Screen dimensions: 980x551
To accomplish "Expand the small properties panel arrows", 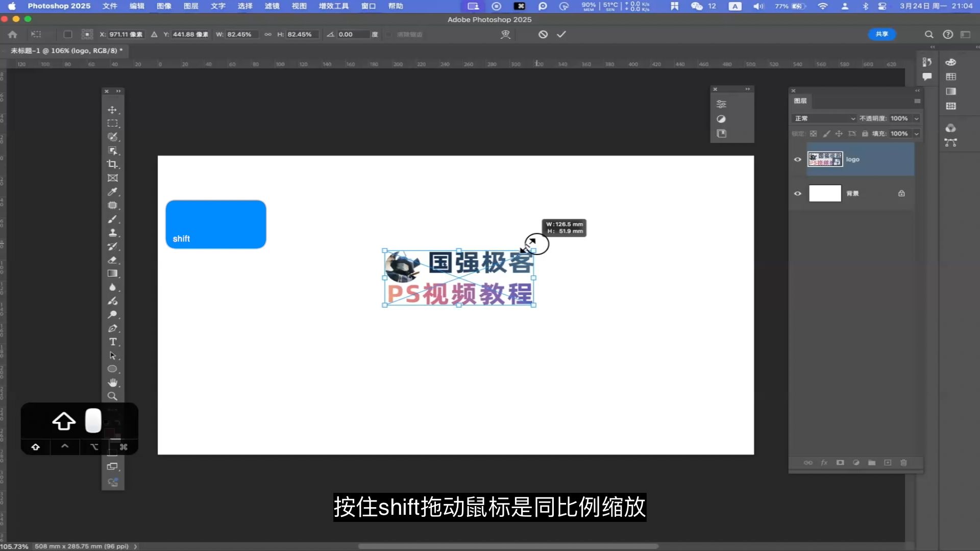I will tap(747, 89).
